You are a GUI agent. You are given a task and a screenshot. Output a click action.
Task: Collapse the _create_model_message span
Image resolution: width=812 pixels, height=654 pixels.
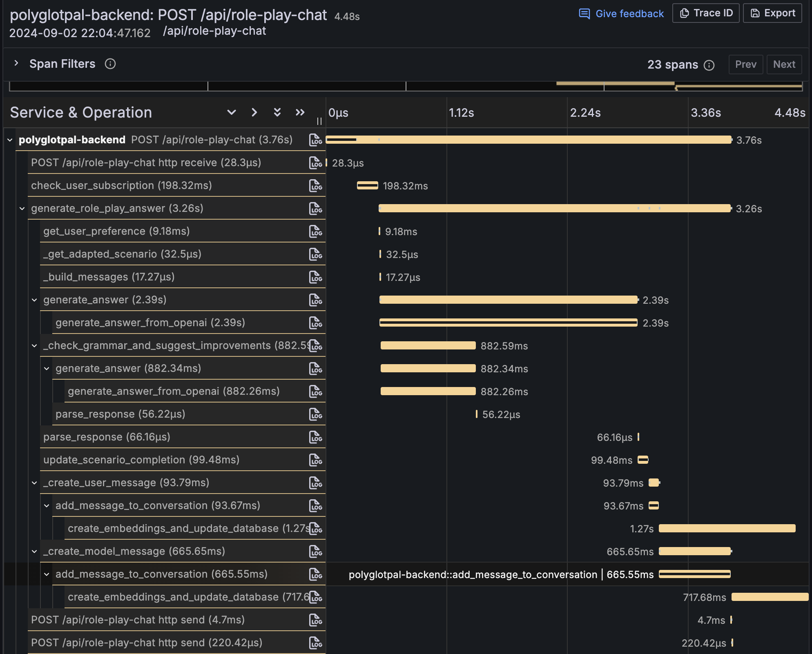[x=34, y=552]
